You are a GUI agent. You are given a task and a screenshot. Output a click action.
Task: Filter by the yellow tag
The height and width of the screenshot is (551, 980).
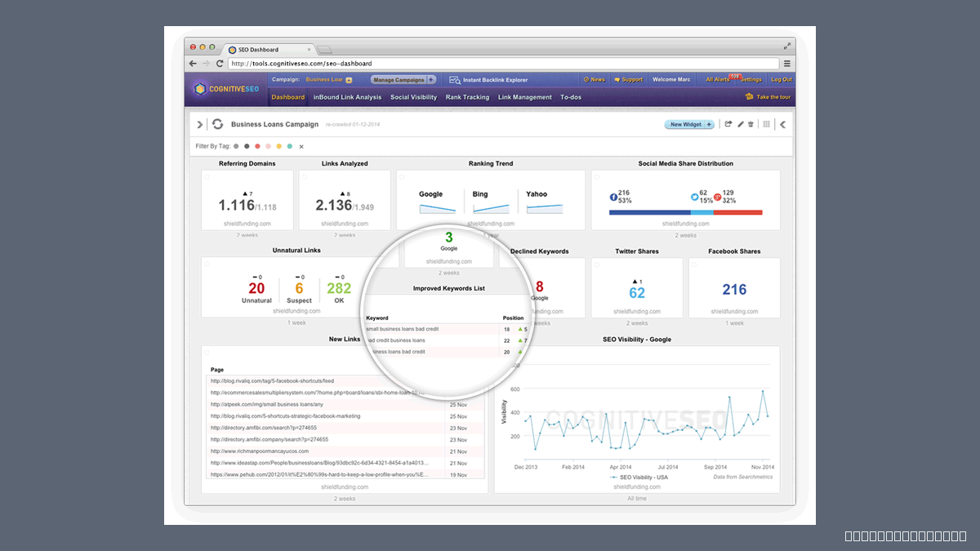coord(278,146)
